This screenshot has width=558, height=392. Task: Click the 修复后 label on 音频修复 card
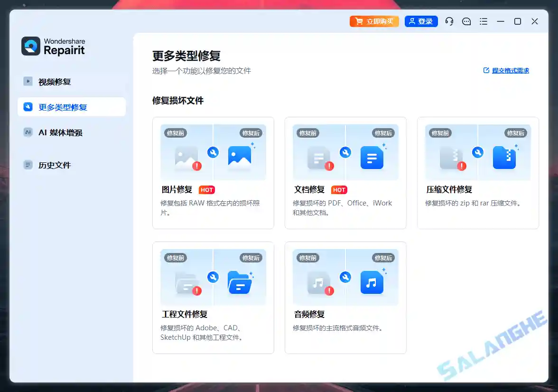[x=383, y=258]
